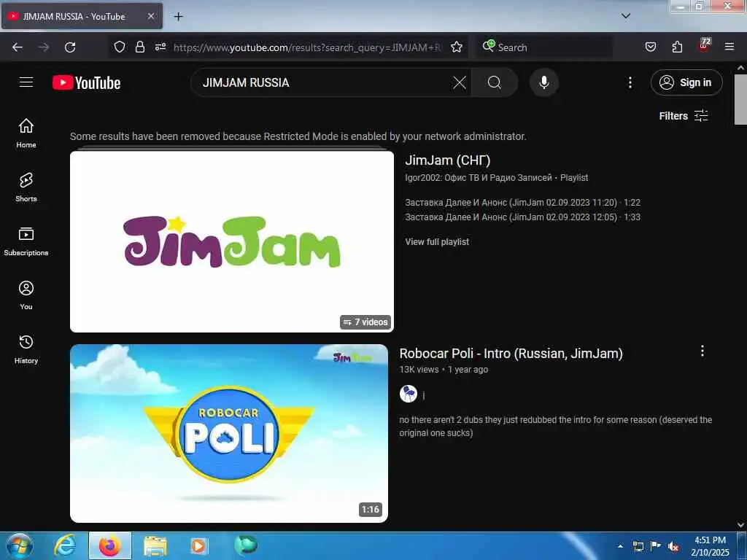Open Save to Pocket button
The width and height of the screenshot is (747, 560).
pyautogui.click(x=650, y=47)
